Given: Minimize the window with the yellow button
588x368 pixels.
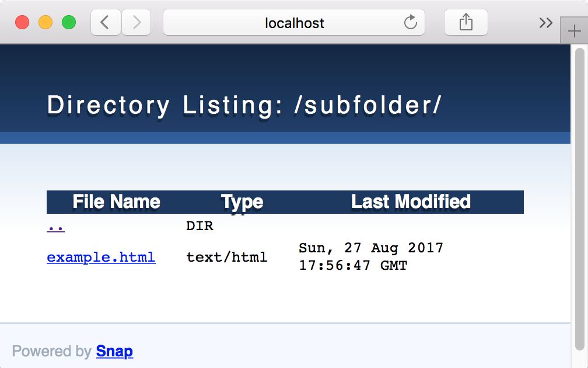Looking at the screenshot, I should (x=45, y=22).
